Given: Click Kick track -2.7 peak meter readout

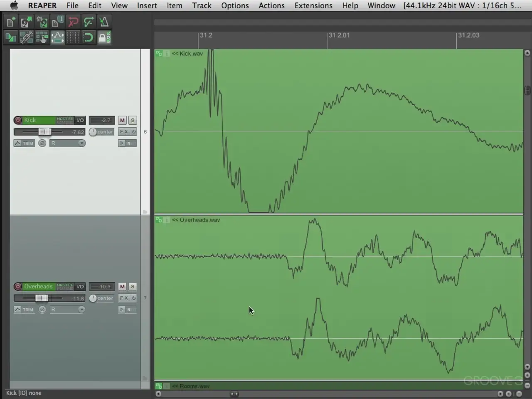Looking at the screenshot, I should point(102,120).
